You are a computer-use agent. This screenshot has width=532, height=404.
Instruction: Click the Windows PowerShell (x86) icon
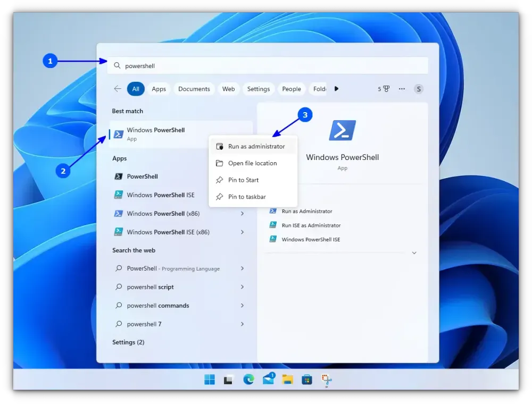coord(119,214)
